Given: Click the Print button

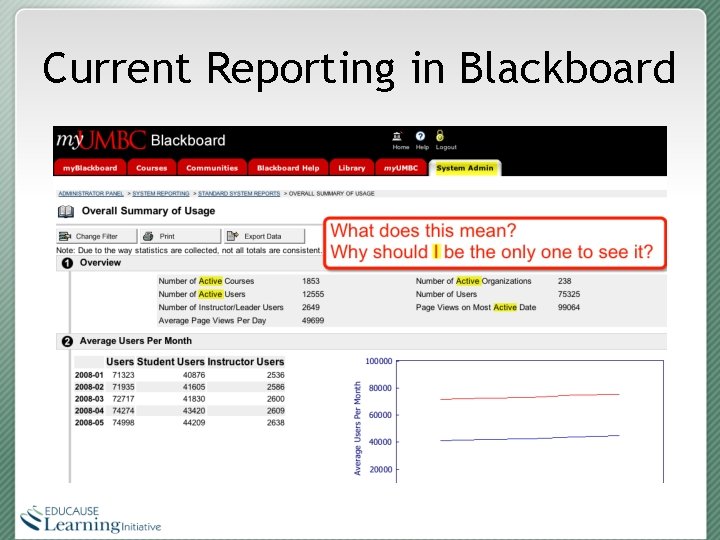Looking at the screenshot, I should [x=180, y=236].
